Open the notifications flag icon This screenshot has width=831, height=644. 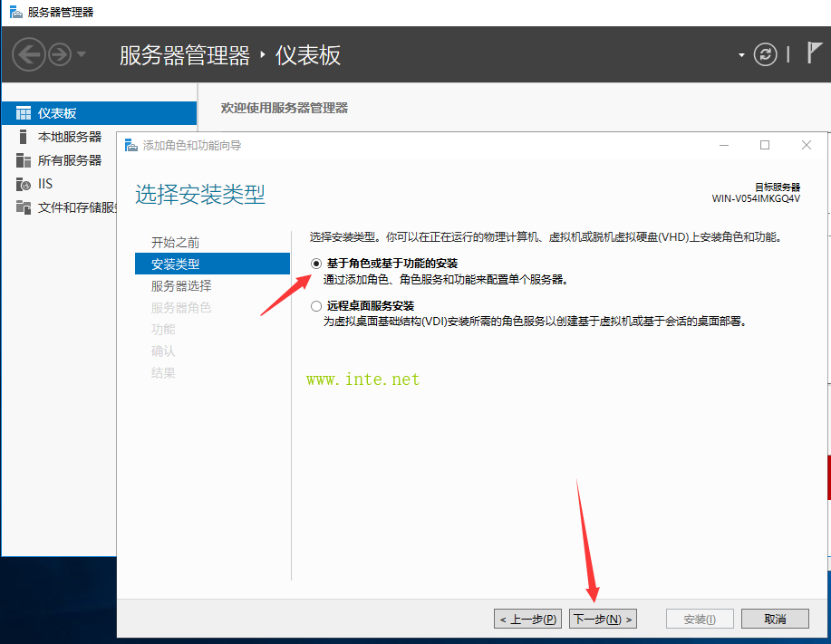(815, 53)
